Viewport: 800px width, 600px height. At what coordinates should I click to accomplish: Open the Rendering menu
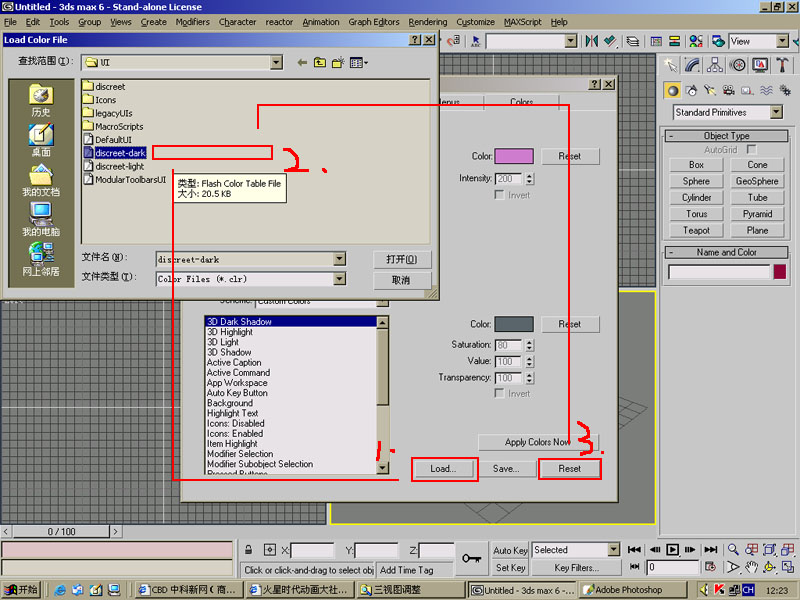(428, 22)
